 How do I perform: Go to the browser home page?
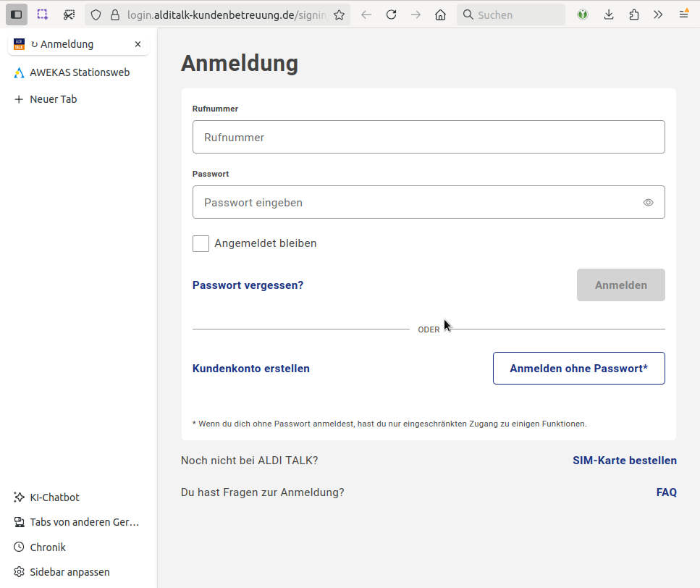(440, 14)
